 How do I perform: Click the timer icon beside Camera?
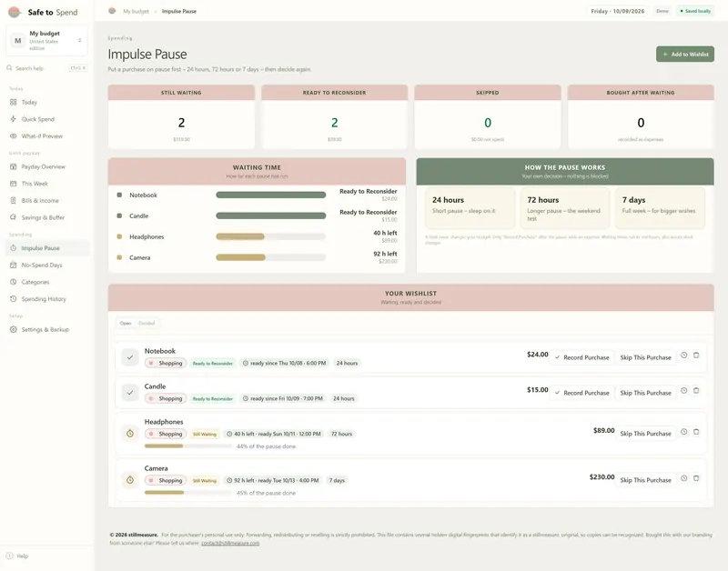pyautogui.click(x=130, y=480)
